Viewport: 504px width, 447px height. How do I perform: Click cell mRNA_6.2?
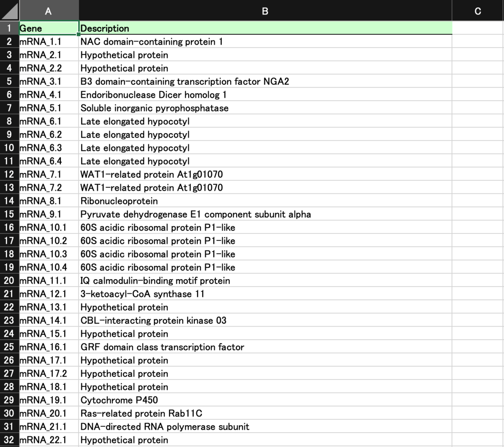click(49, 135)
